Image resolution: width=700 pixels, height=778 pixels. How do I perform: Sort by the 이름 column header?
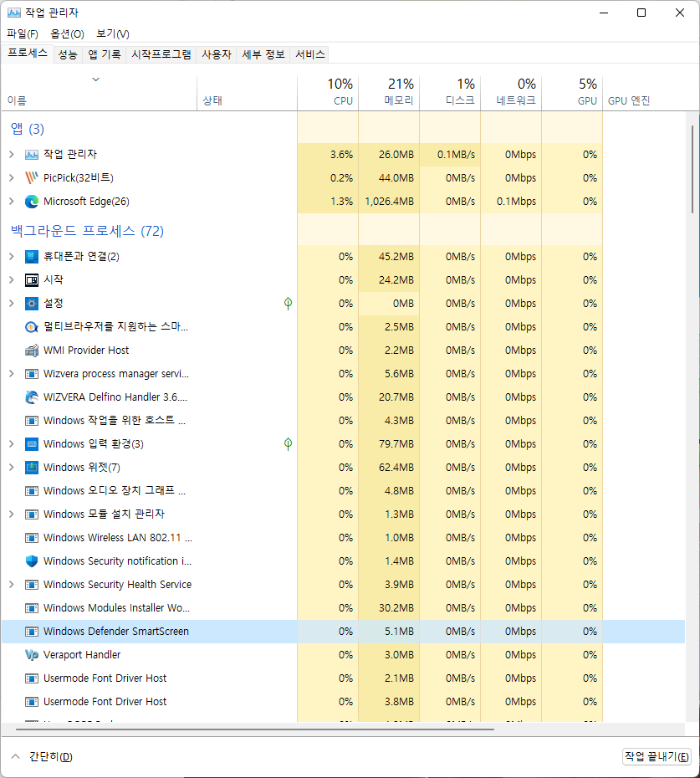[x=100, y=93]
